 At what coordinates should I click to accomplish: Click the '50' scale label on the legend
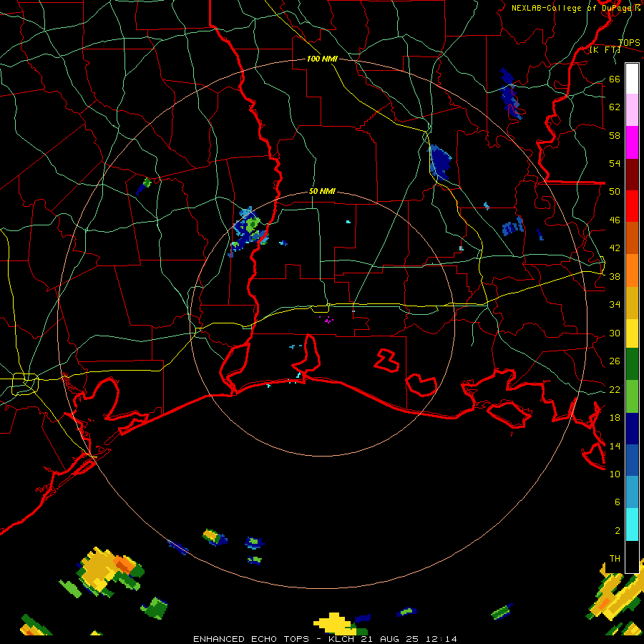[x=615, y=191]
